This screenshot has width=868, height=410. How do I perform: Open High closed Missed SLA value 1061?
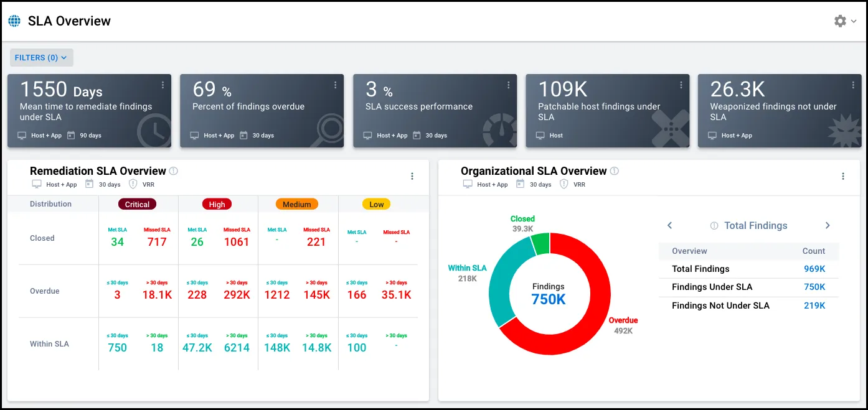(x=237, y=242)
